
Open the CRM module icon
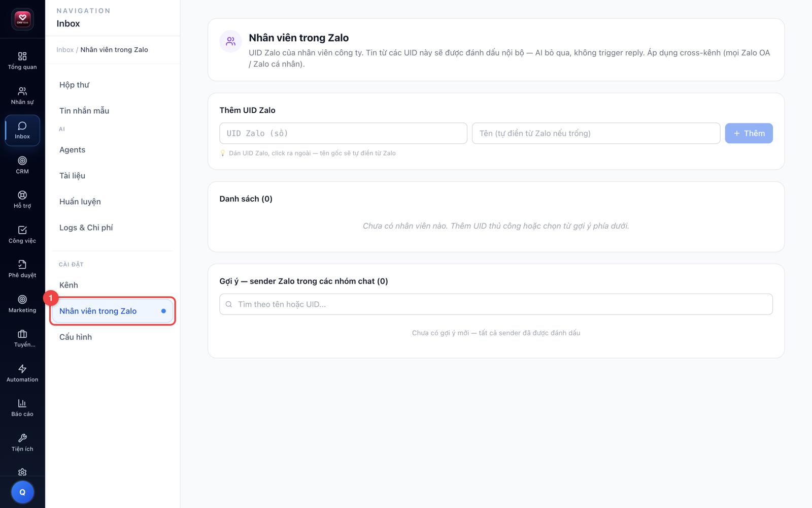(x=22, y=161)
